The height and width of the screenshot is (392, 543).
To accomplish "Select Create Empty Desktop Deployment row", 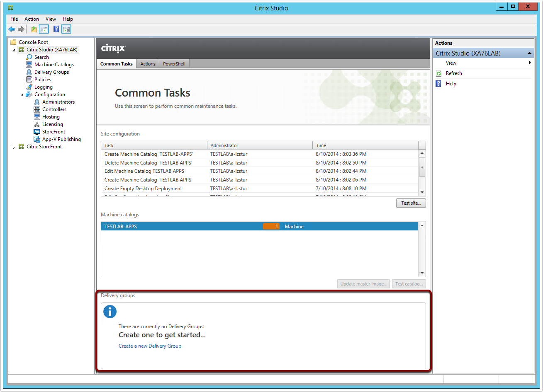I will click(260, 189).
